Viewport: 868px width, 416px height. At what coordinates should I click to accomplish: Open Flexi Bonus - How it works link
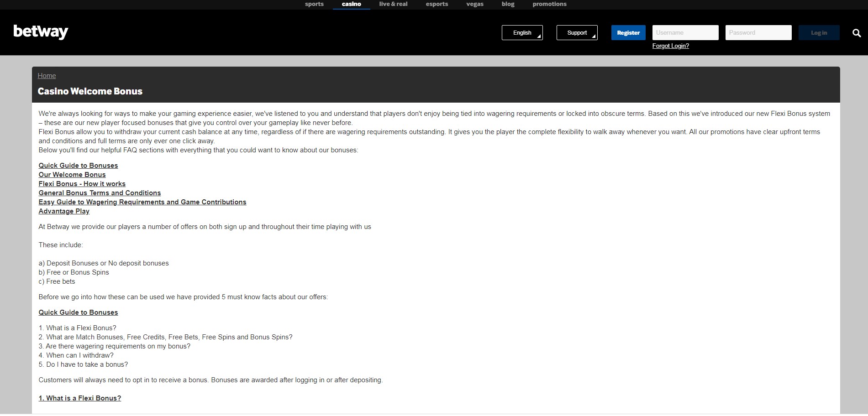coord(82,184)
